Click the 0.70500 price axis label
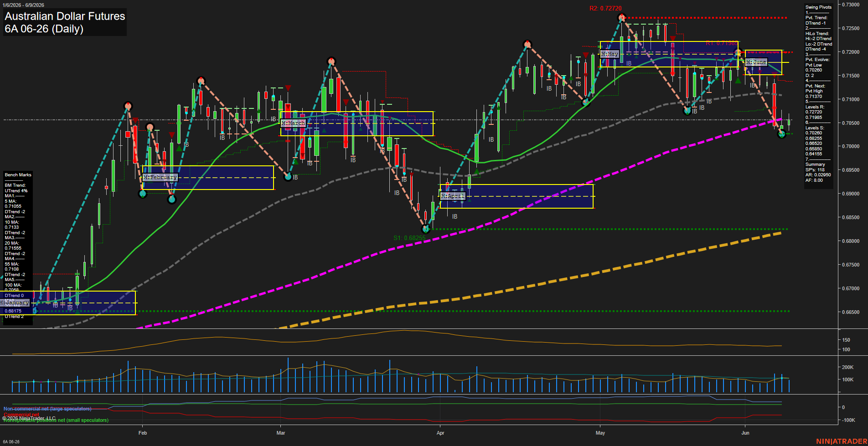 (850, 123)
